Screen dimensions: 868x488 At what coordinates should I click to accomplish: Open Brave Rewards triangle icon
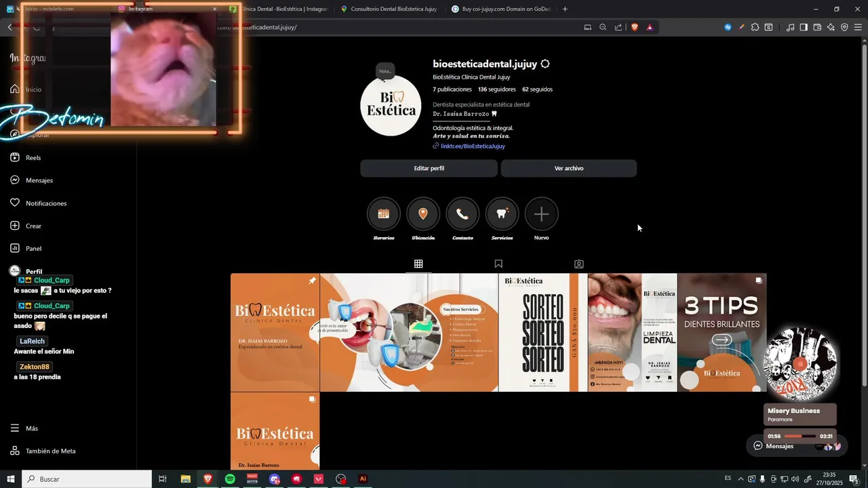(x=650, y=27)
